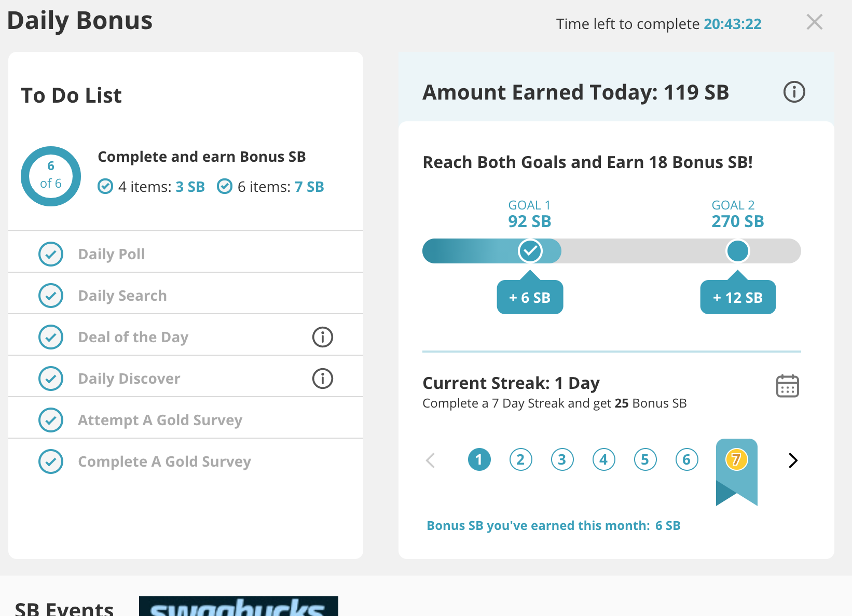The height and width of the screenshot is (616, 852).
Task: Open info icon beside Amount Earned Today
Action: tap(794, 92)
